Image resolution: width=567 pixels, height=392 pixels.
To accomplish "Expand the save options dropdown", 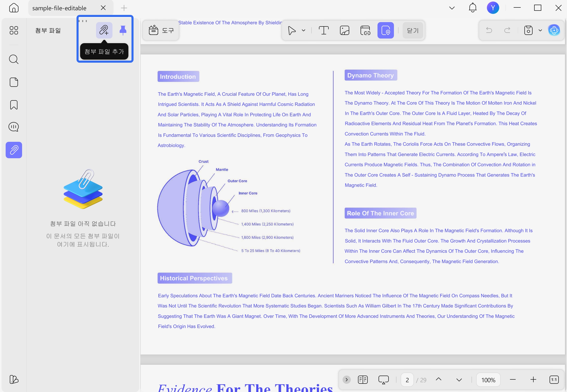I will pyautogui.click(x=540, y=30).
